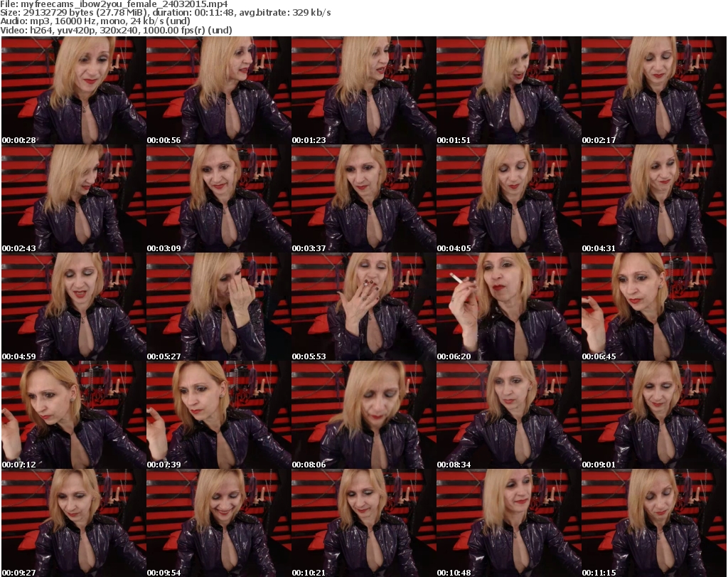Select the thumbnail stamped 00:02:17
The image size is (728, 577).
[654, 90]
